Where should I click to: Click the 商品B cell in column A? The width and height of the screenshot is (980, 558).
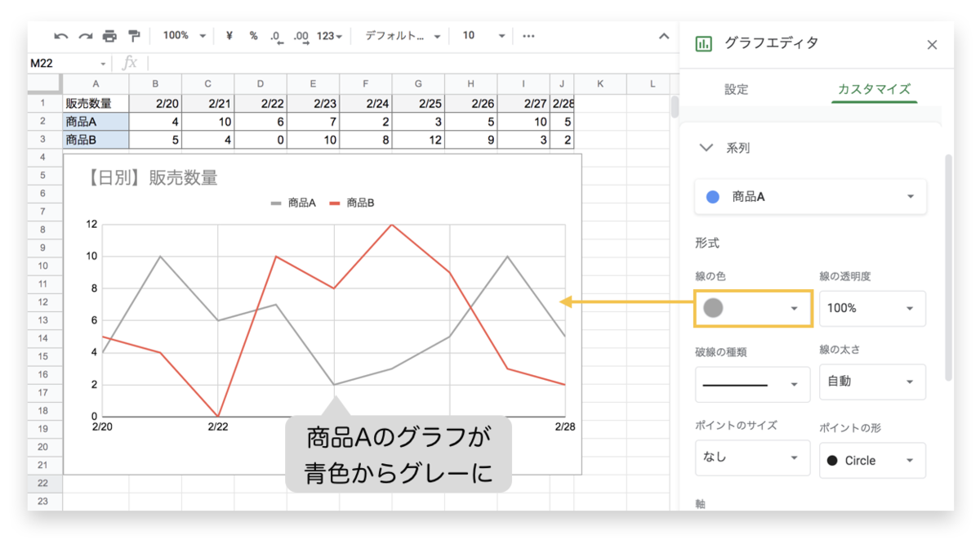tap(96, 139)
